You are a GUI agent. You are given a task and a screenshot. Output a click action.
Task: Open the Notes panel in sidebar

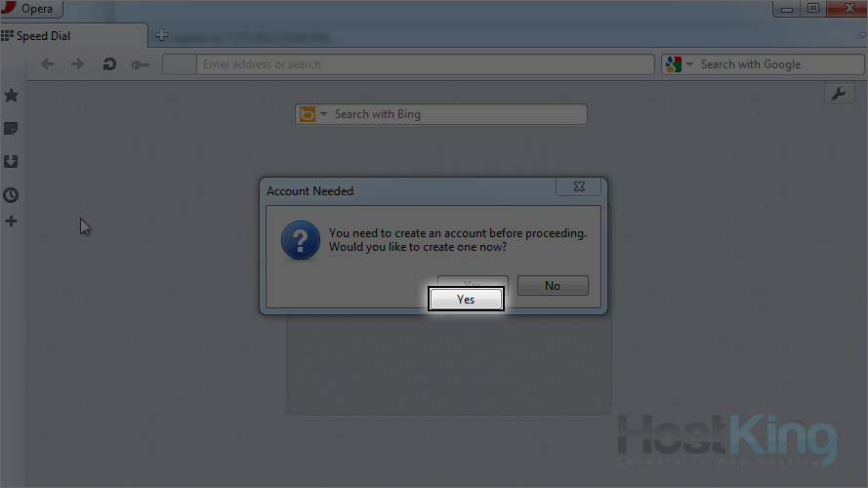[x=11, y=129]
